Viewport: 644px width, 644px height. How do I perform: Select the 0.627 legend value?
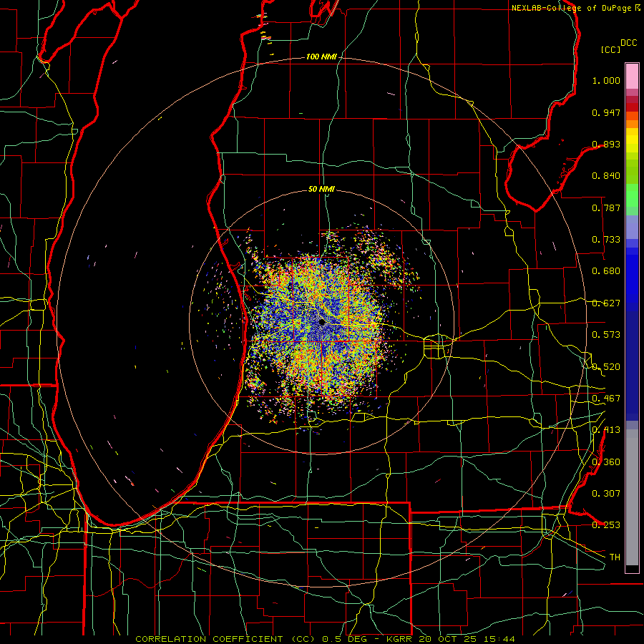[606, 303]
